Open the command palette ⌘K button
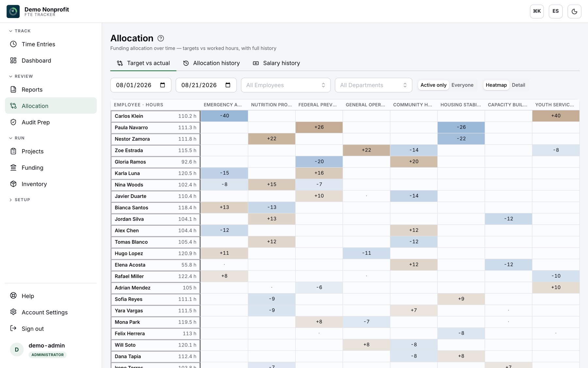 (537, 11)
